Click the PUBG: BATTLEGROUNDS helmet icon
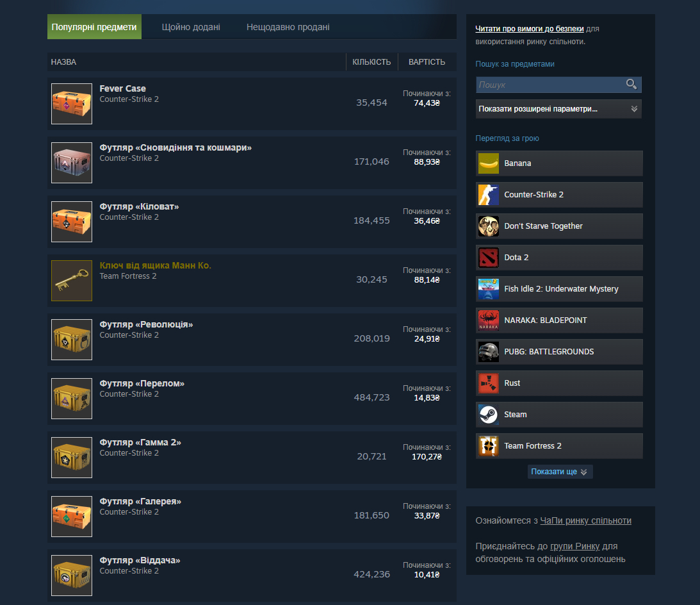This screenshot has height=605, width=700. click(489, 352)
